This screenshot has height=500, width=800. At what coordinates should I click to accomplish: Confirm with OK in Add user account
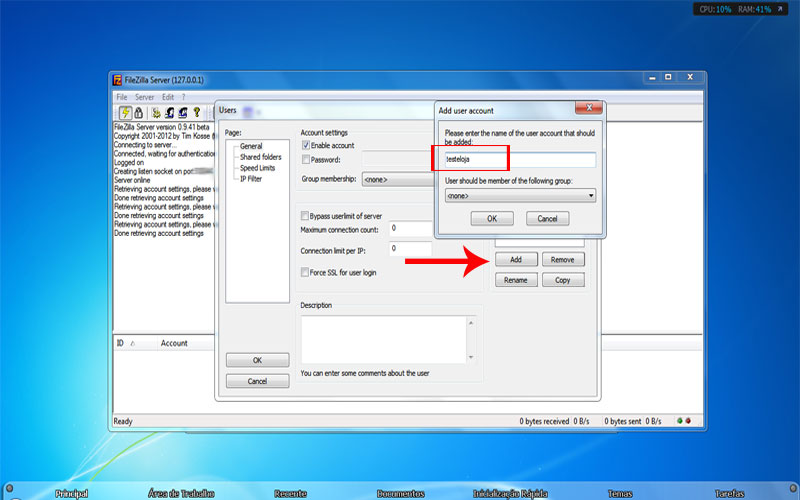tap(492, 218)
